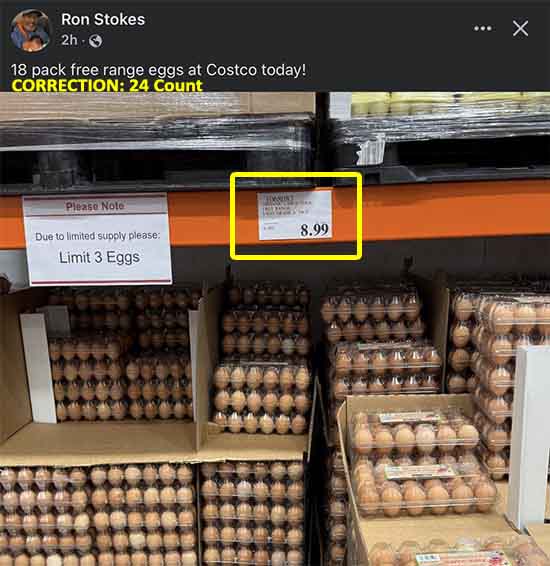
Task: Click the orange shelf beam right of price tag
Action: pyautogui.click(x=455, y=209)
